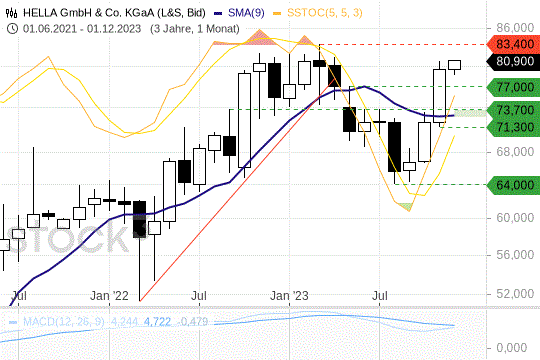Viewport: 540px width, 360px height.
Task: Click the MACD legend color marker
Action: (13, 322)
